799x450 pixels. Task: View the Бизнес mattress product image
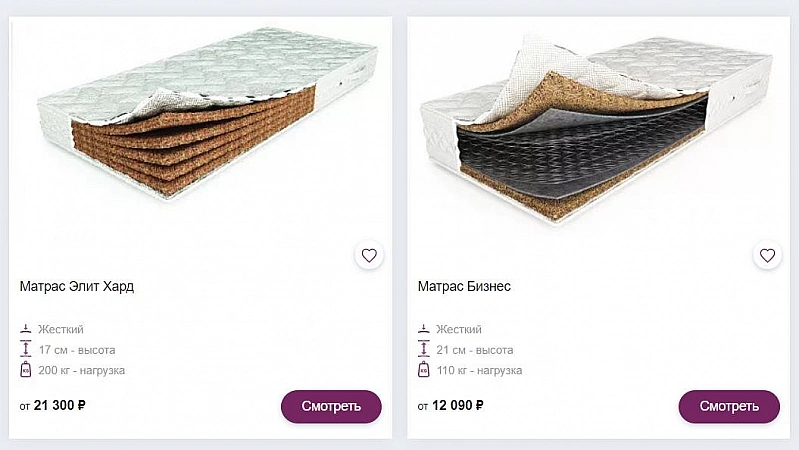597,120
